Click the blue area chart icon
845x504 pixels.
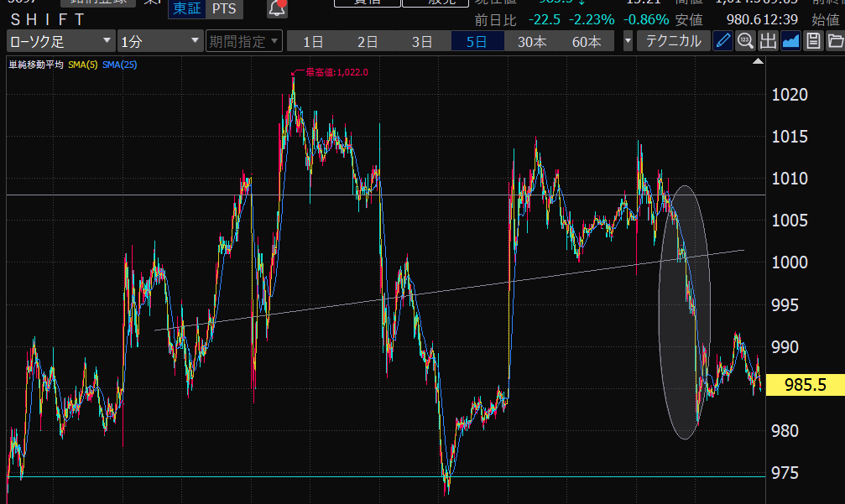click(790, 41)
